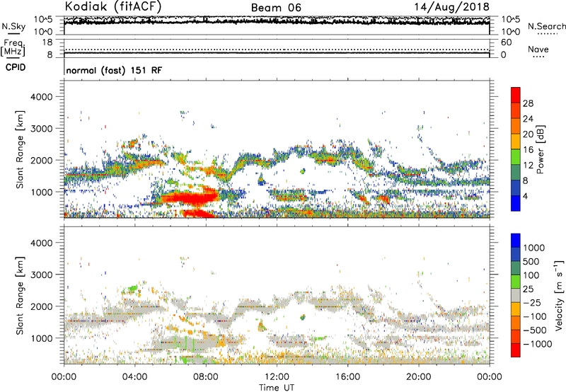Click the "normal (fast) 151 RF" text
566x392 pixels.
pos(114,70)
